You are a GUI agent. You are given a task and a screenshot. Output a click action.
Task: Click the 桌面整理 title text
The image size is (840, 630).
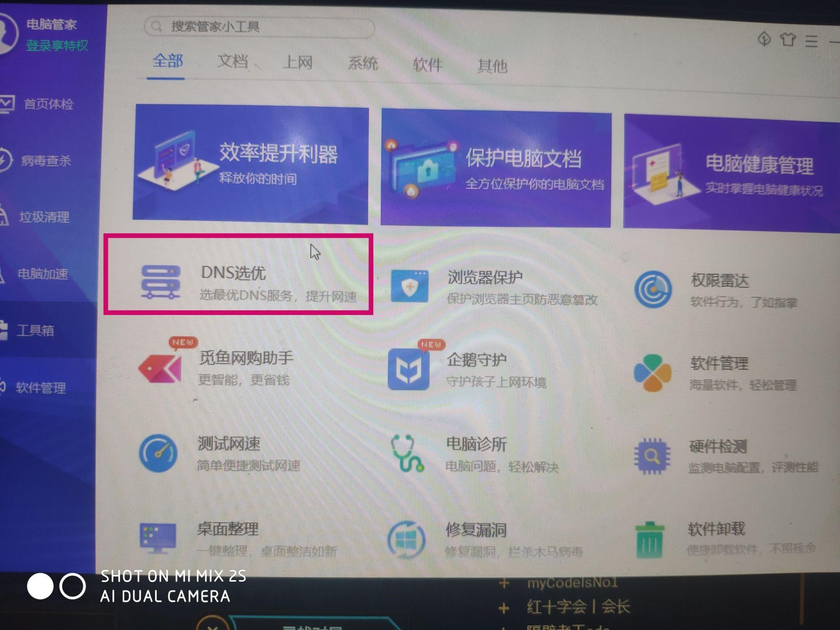[228, 529]
